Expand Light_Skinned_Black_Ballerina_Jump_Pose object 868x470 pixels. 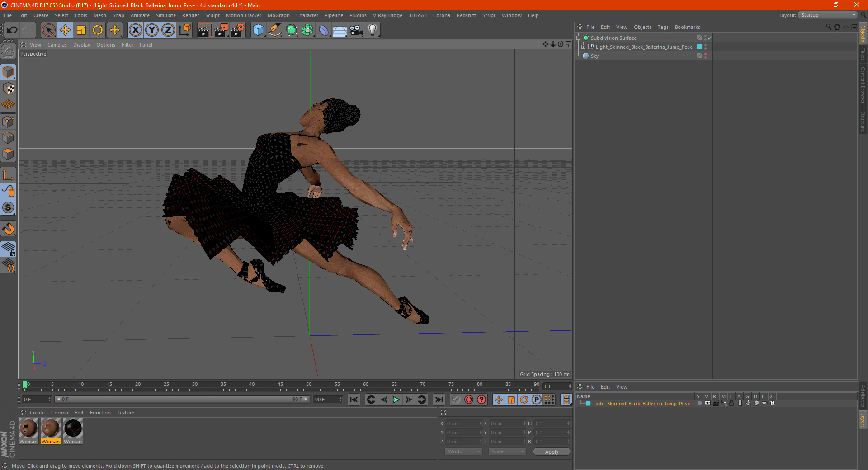(584, 47)
